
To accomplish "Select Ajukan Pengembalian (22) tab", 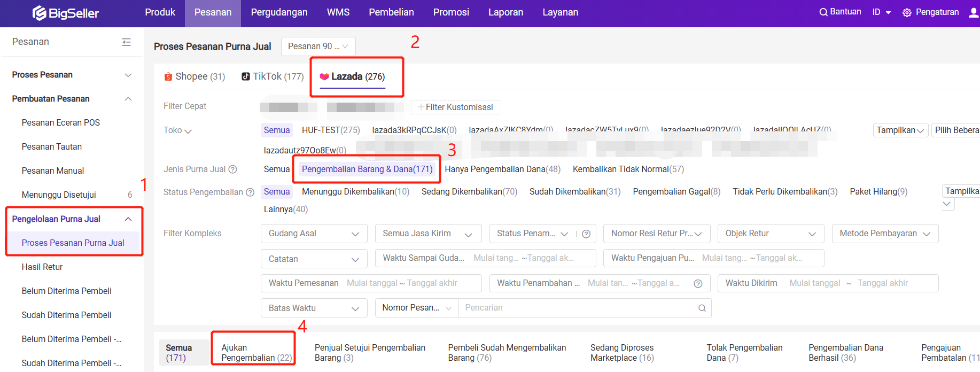I will coord(256,353).
